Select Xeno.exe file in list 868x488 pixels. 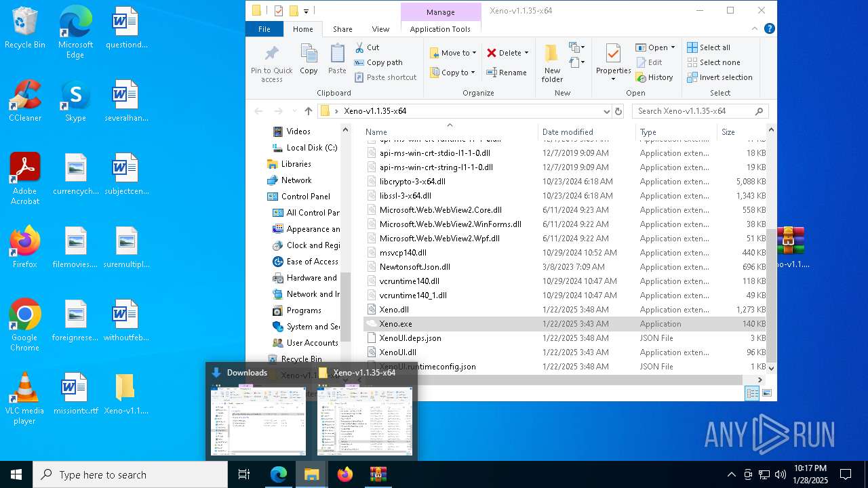pyautogui.click(x=566, y=324)
